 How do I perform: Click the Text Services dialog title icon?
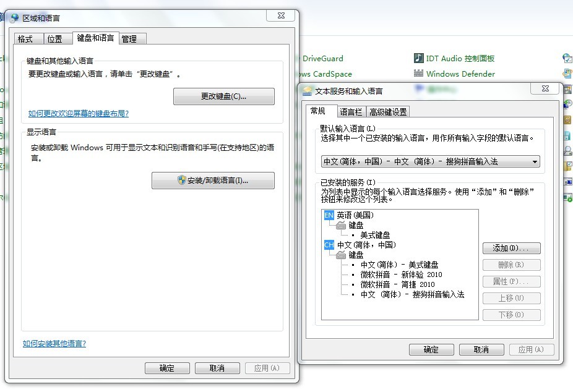[x=308, y=91]
